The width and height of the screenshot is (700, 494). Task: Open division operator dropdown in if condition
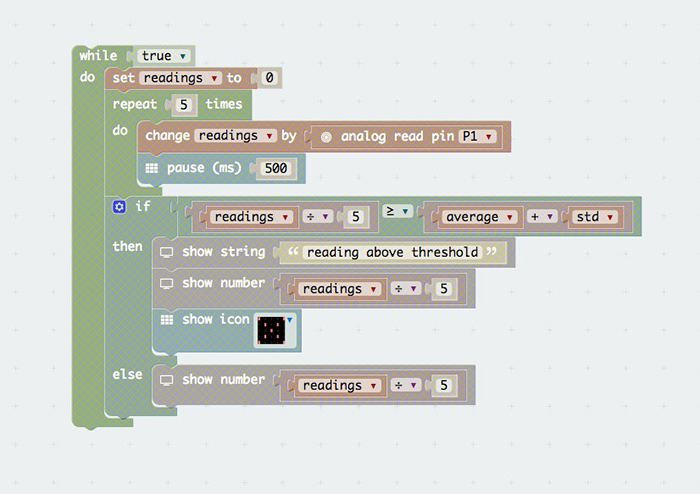point(317,216)
